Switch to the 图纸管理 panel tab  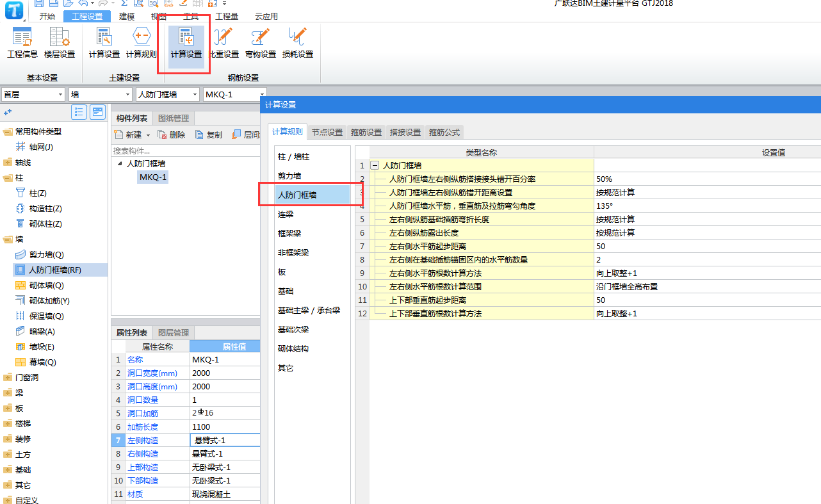pyautogui.click(x=174, y=118)
